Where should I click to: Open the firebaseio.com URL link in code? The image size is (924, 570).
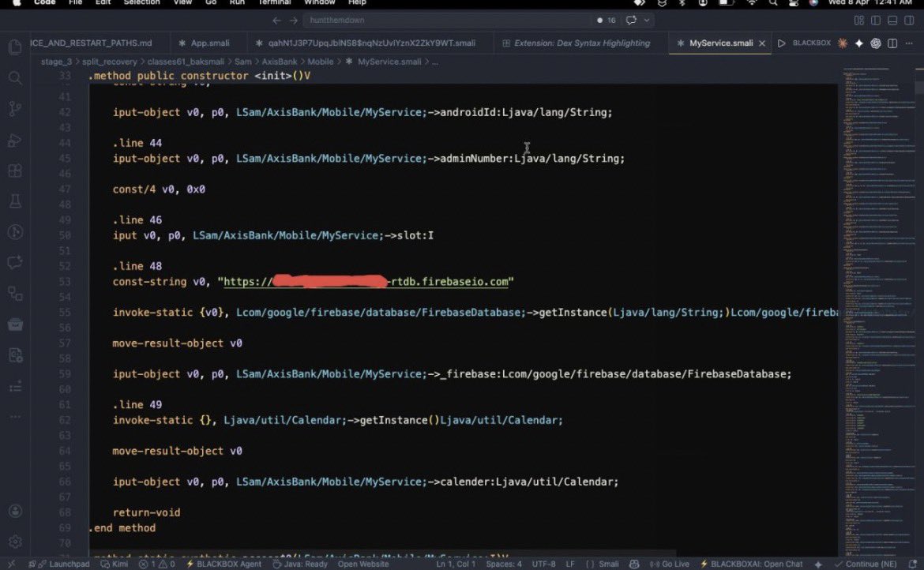point(366,282)
